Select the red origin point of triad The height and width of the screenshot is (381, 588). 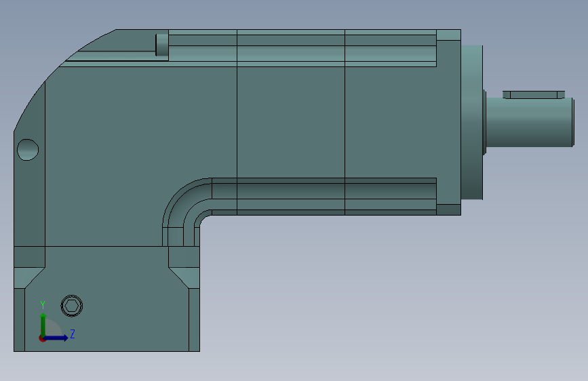pyautogui.click(x=42, y=338)
